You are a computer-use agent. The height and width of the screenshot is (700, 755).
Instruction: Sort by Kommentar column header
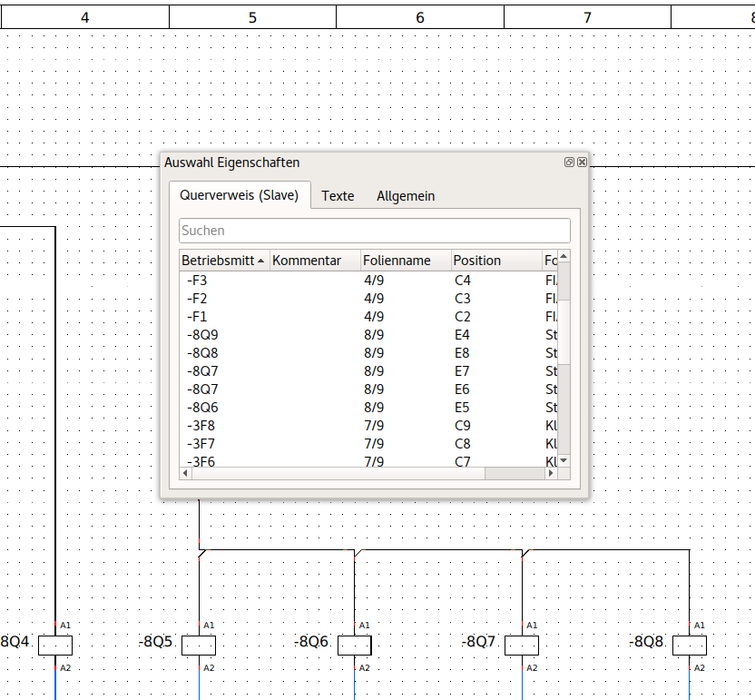[x=315, y=261]
